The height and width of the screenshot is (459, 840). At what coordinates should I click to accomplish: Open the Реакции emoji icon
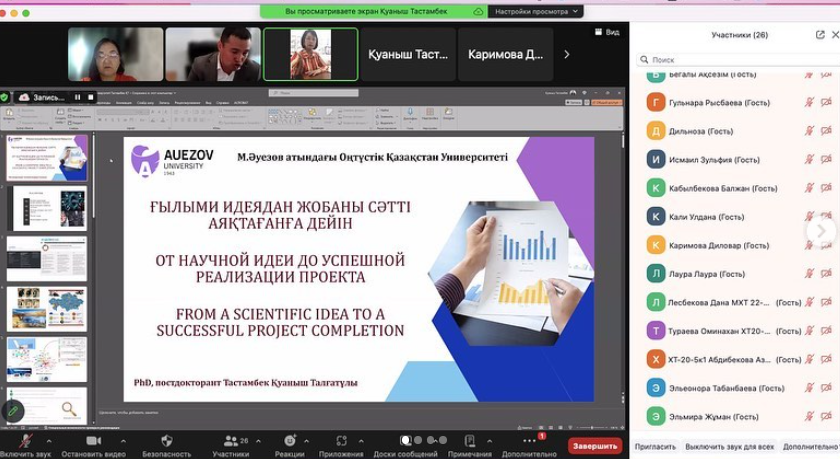point(290,441)
